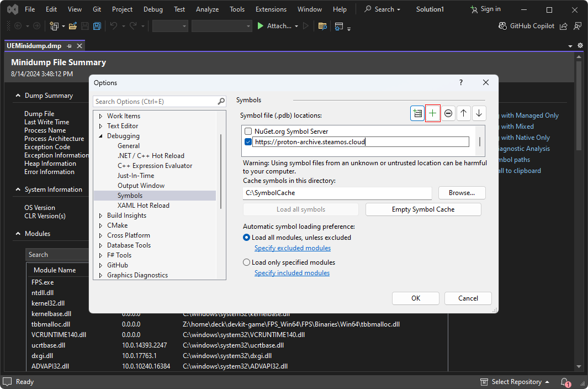Enable the NuGet.org Symbol Server checkbox
The image size is (588, 389).
pyautogui.click(x=248, y=132)
